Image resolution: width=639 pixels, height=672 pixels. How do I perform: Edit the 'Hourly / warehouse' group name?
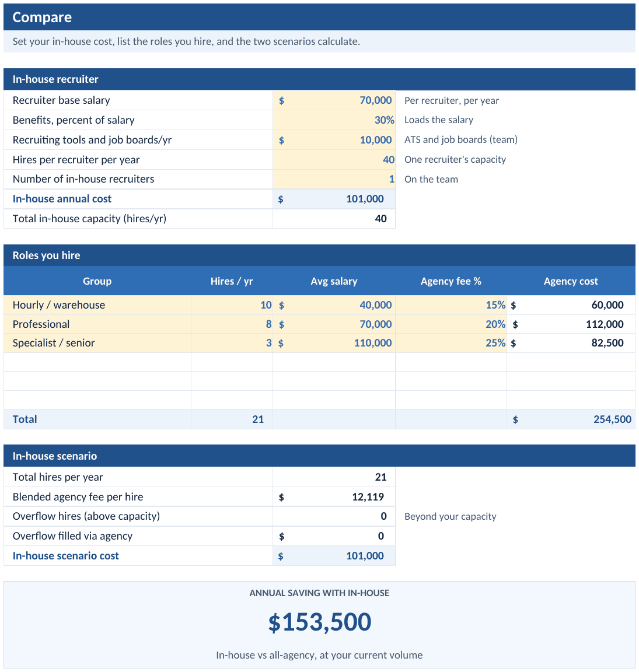[x=97, y=305]
